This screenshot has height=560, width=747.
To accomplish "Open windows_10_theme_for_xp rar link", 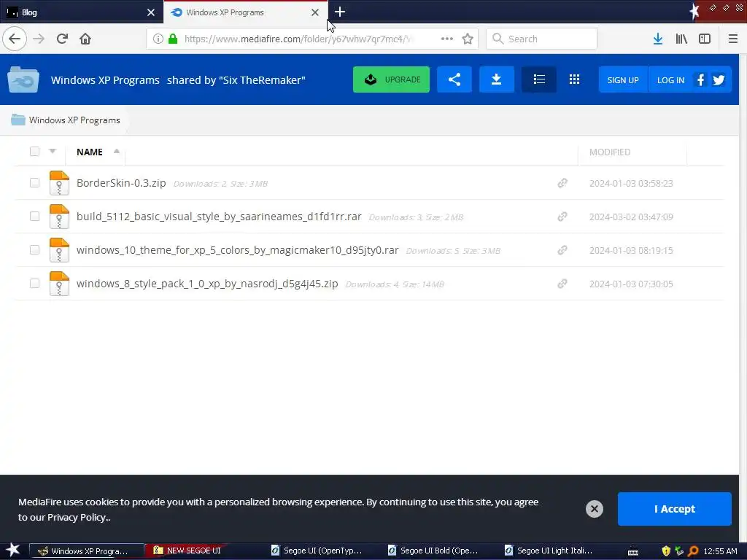I will pos(237,250).
